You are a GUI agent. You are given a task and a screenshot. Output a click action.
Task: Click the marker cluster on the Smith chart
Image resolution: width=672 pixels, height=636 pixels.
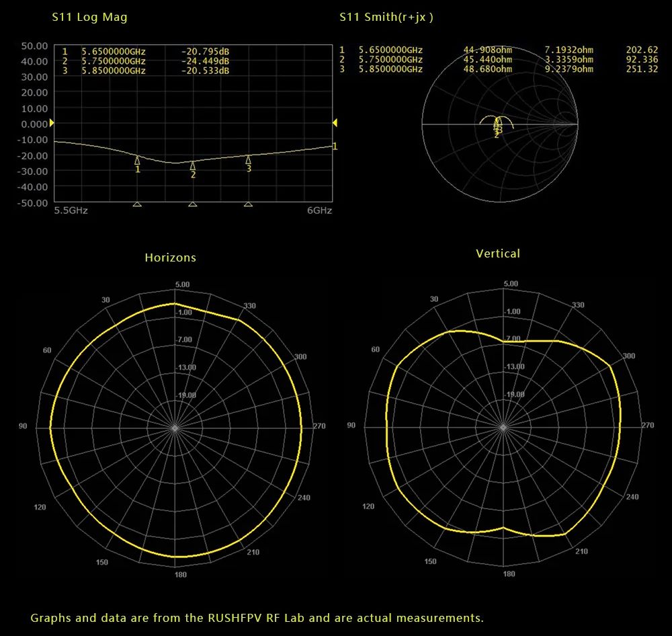497,126
